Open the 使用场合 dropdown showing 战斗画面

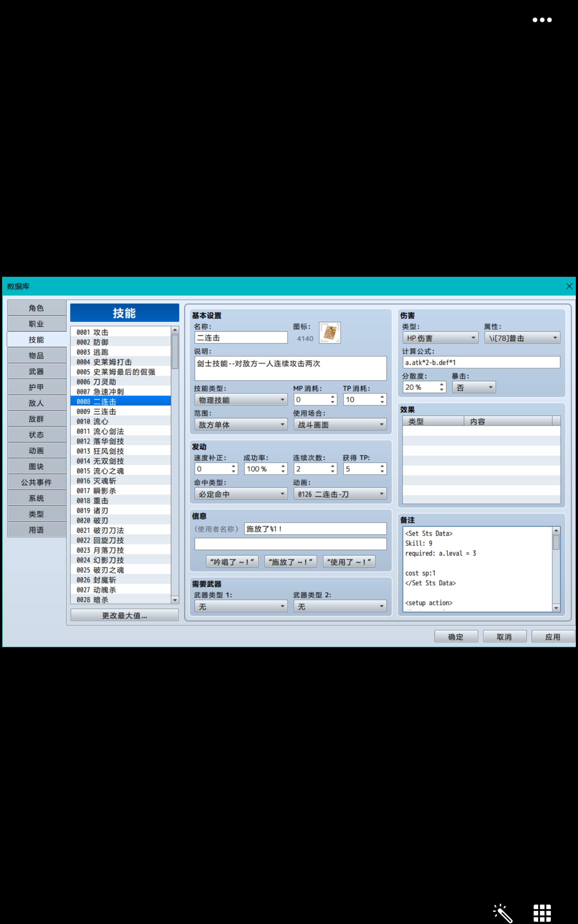tap(340, 424)
